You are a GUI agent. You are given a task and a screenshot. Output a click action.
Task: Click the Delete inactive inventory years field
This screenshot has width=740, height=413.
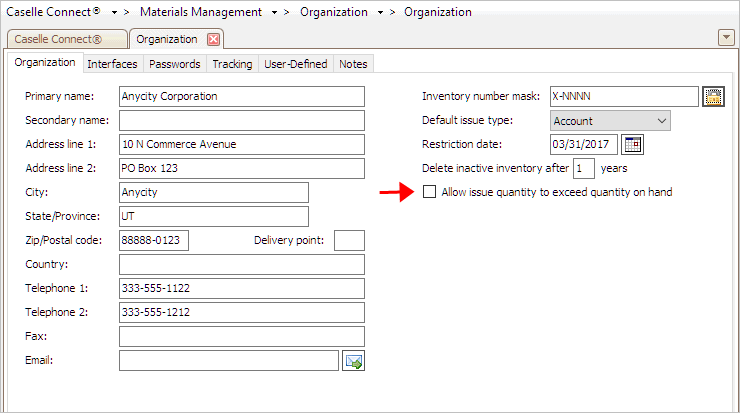coord(584,169)
